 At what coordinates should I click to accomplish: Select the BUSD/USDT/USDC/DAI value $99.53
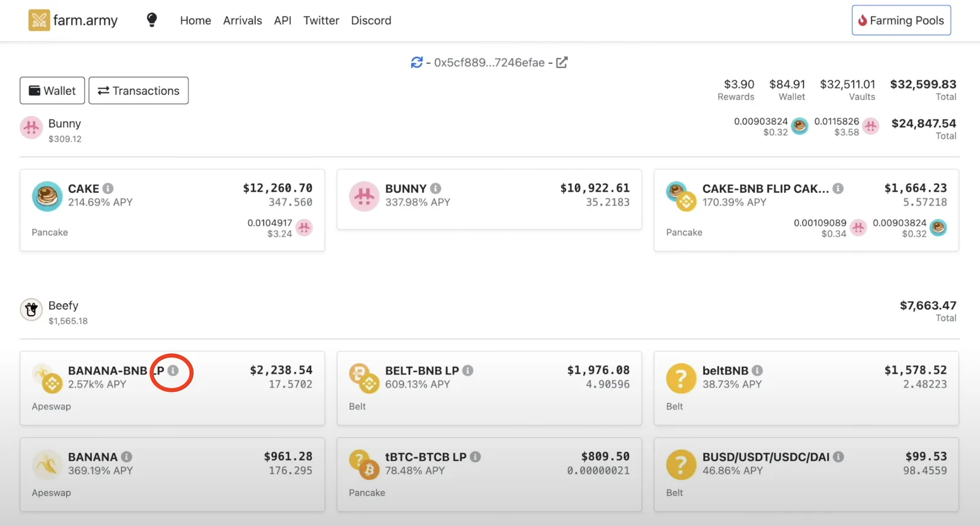[926, 456]
